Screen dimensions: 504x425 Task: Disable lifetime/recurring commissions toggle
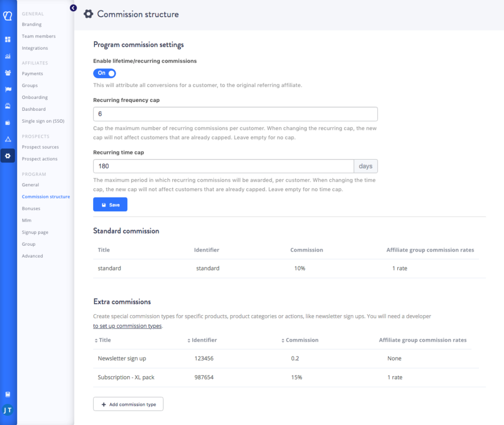pos(104,72)
